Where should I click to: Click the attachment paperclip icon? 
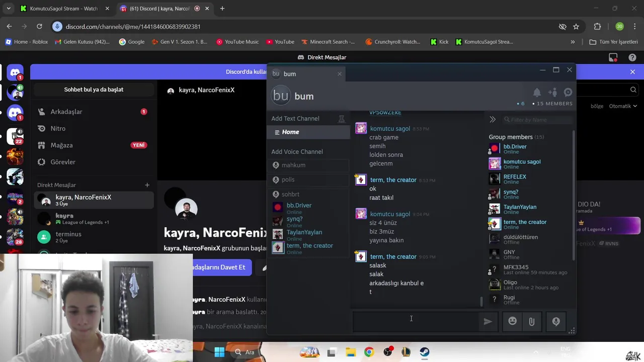point(532,321)
